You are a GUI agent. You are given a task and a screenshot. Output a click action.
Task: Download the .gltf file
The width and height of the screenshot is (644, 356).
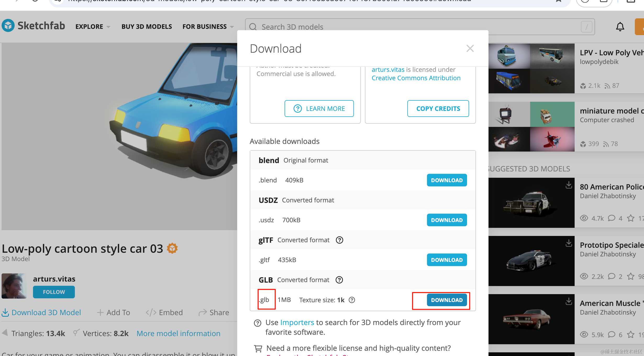[447, 260]
